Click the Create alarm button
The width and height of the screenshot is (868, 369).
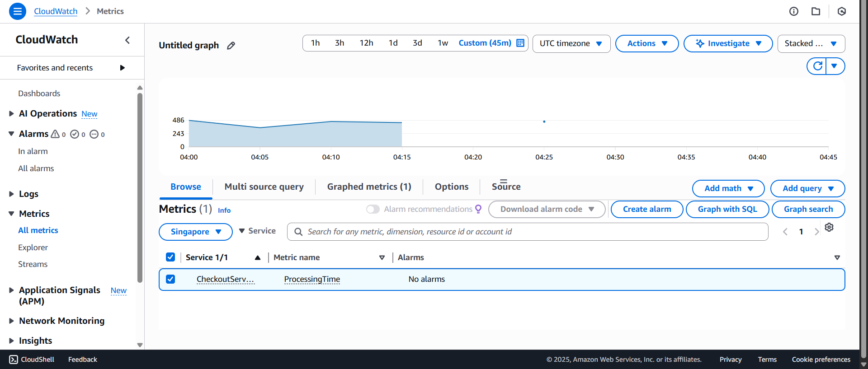coord(646,209)
